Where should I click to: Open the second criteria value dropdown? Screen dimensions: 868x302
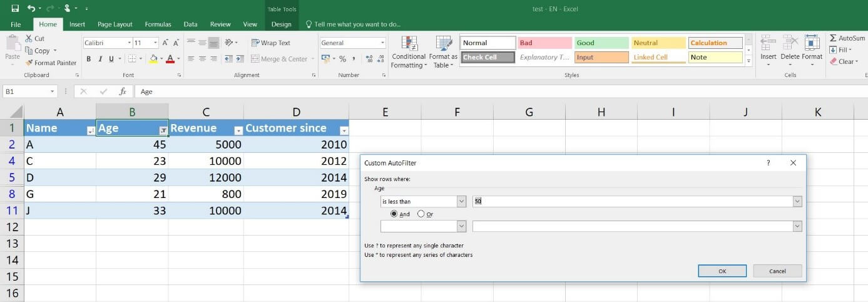pyautogui.click(x=797, y=226)
